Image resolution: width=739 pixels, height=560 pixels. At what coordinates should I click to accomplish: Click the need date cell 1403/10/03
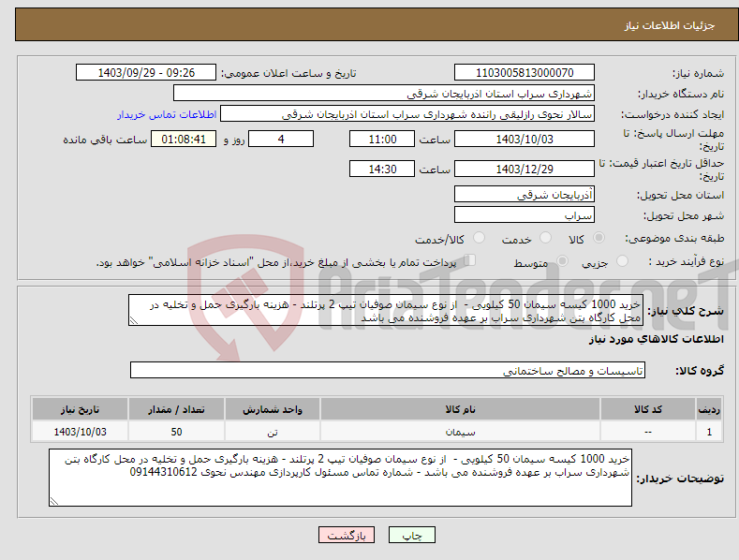click(x=80, y=432)
